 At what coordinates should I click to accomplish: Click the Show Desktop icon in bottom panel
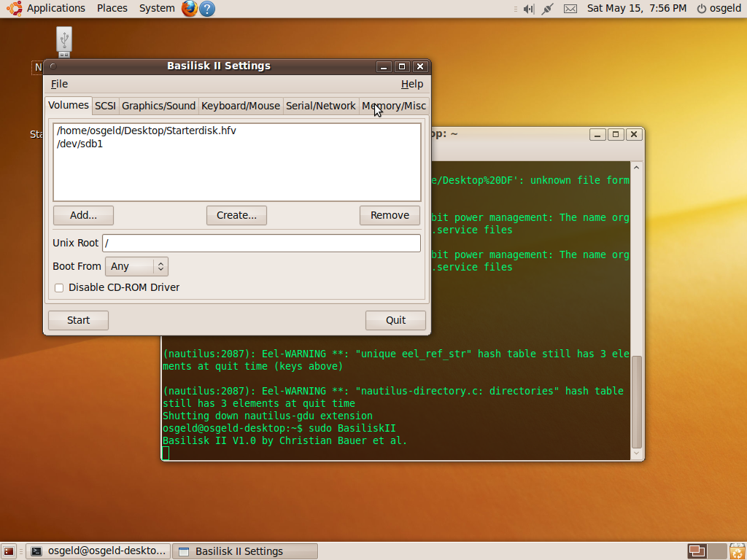coord(9,551)
